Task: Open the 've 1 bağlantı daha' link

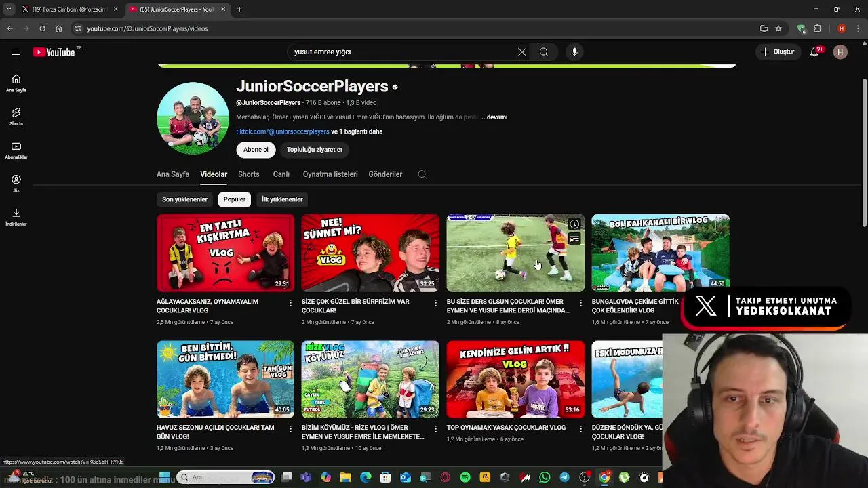Action: pos(357,131)
